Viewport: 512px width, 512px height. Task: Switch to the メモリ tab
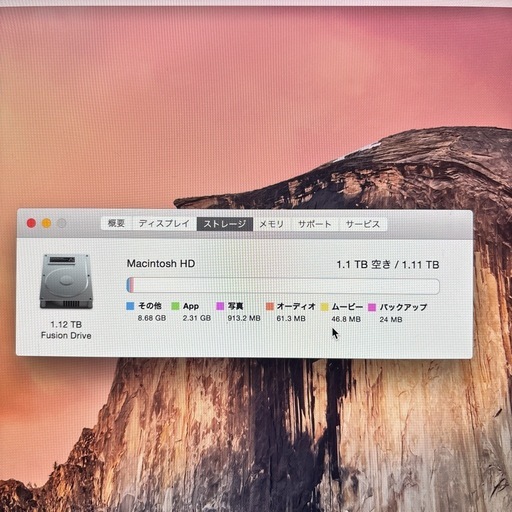(272, 224)
